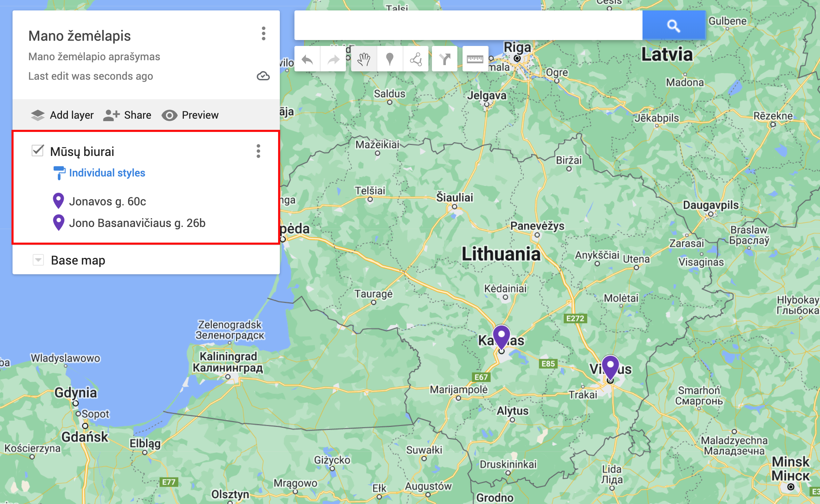This screenshot has width=820, height=504.
Task: Uncheck the Mūsų biurai layer checkbox
Action: pos(38,151)
